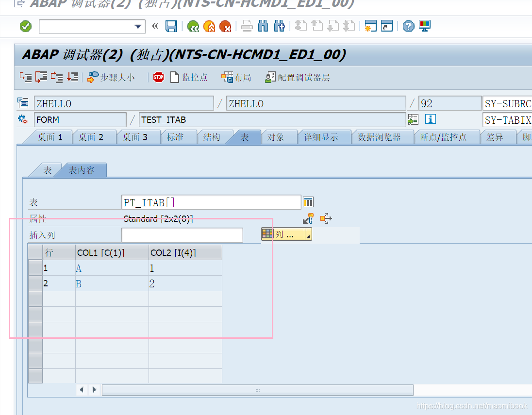Select the row selector for row 1
The width and height of the screenshot is (532, 415).
(35, 268)
